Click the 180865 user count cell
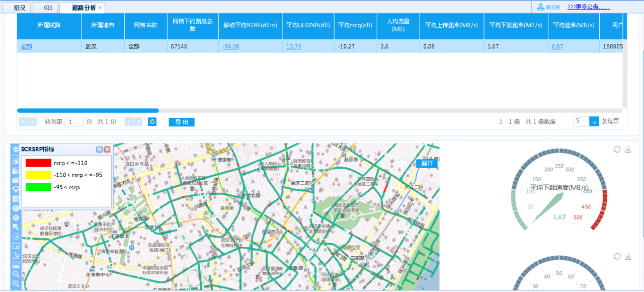 (612, 46)
